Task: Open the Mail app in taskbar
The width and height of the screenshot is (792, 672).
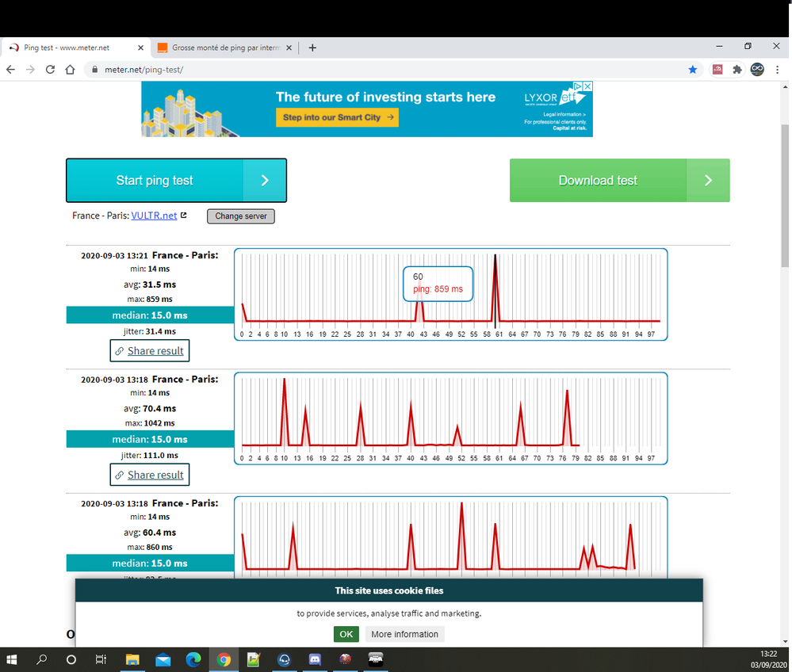Action: (163, 659)
